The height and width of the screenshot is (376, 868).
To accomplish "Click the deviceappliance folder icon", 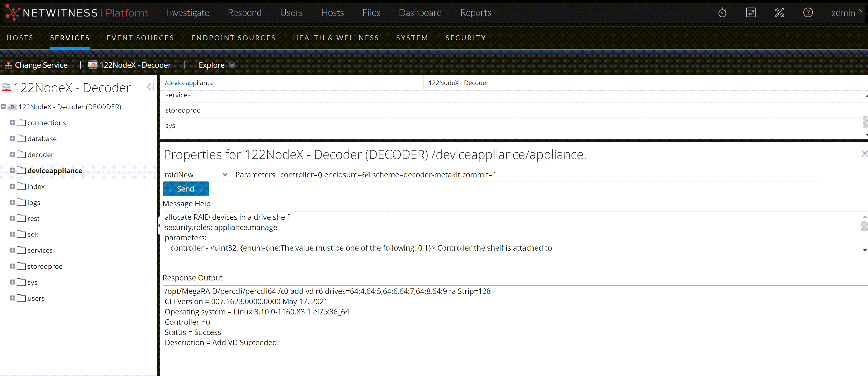I will (21, 170).
